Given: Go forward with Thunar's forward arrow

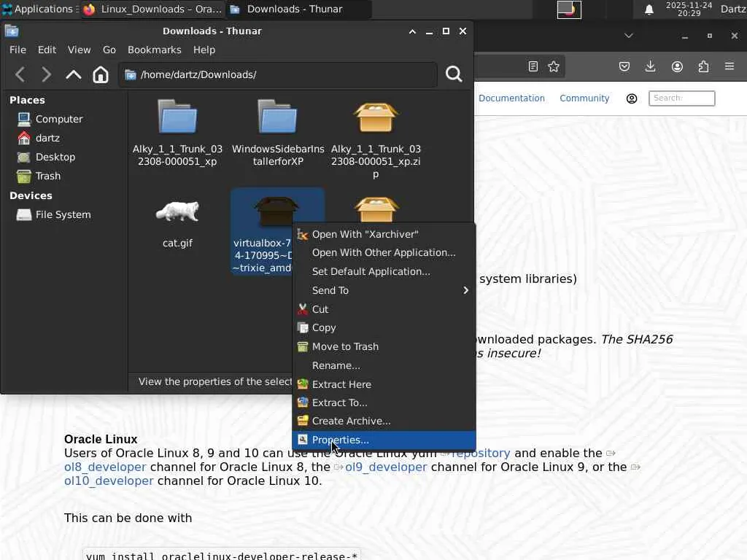Looking at the screenshot, I should (x=46, y=75).
